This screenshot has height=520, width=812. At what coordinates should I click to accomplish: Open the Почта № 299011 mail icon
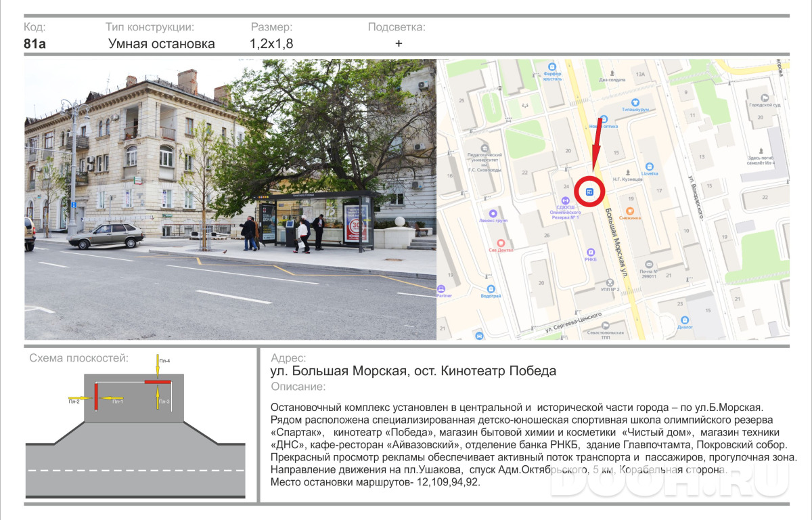coord(649,265)
